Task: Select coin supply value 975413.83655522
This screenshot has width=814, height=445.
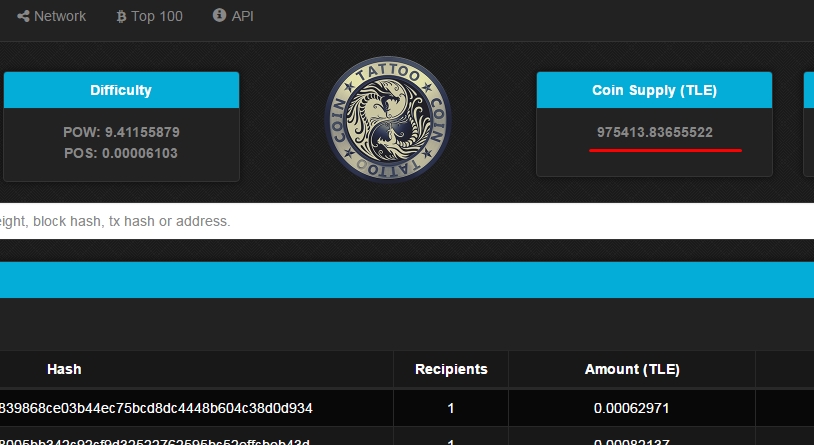Action: [655, 132]
